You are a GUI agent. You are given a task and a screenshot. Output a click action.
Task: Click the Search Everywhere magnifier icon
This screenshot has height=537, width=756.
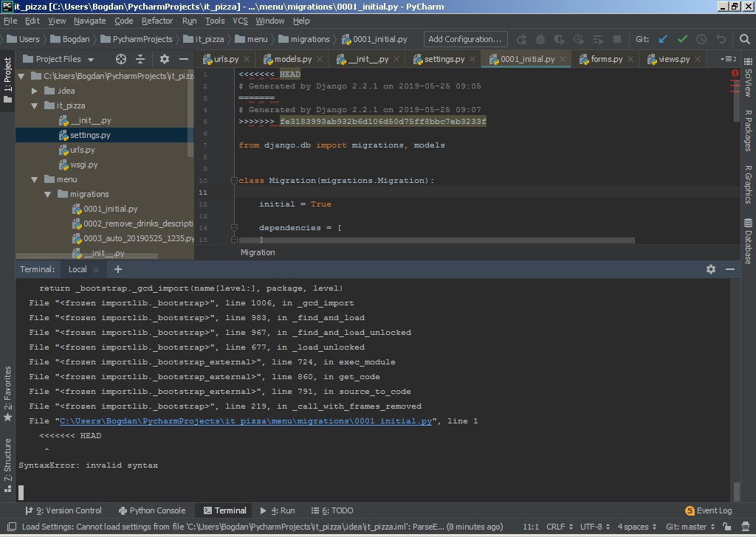pos(744,40)
